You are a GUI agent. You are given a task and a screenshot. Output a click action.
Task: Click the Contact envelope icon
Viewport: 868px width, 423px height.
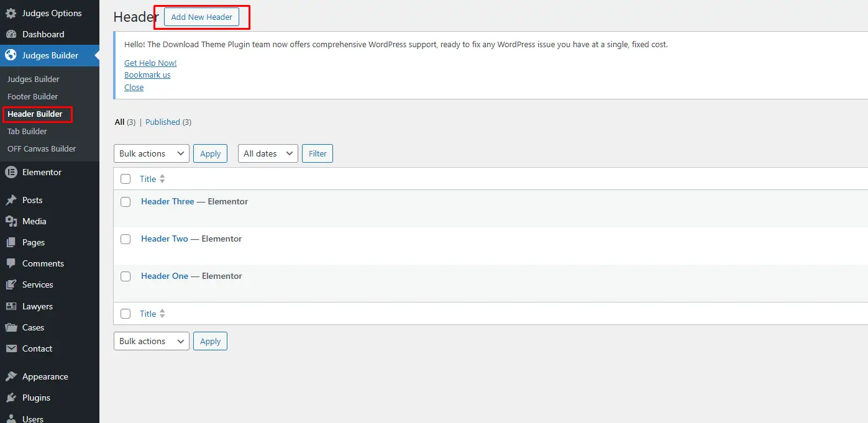pos(11,348)
